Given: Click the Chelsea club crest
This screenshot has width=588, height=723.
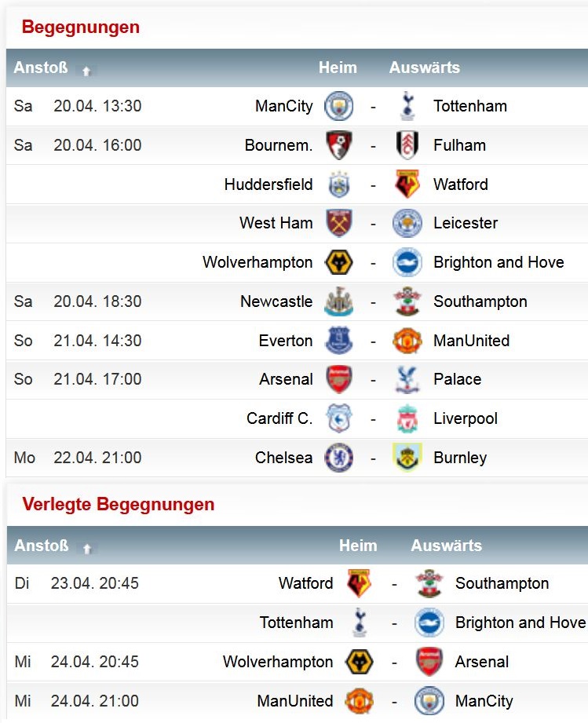Looking at the screenshot, I should click(x=338, y=458).
